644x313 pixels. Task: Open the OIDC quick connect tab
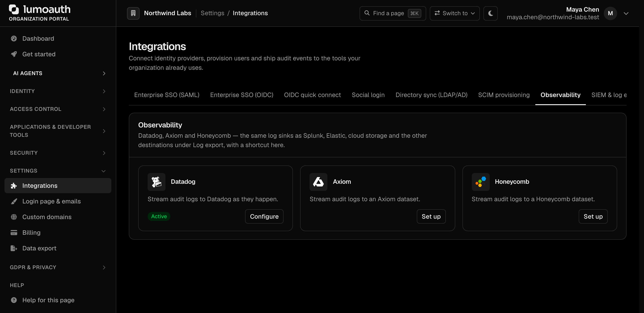pyautogui.click(x=313, y=95)
